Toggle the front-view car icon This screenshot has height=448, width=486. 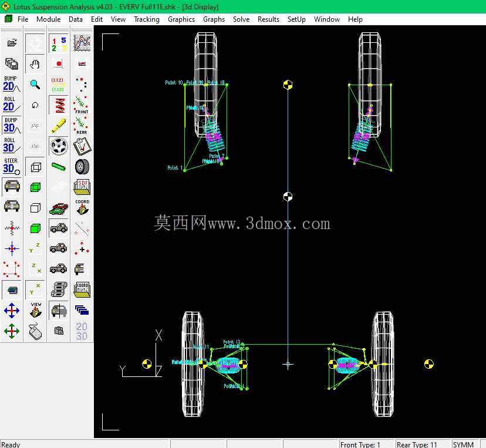click(x=12, y=187)
